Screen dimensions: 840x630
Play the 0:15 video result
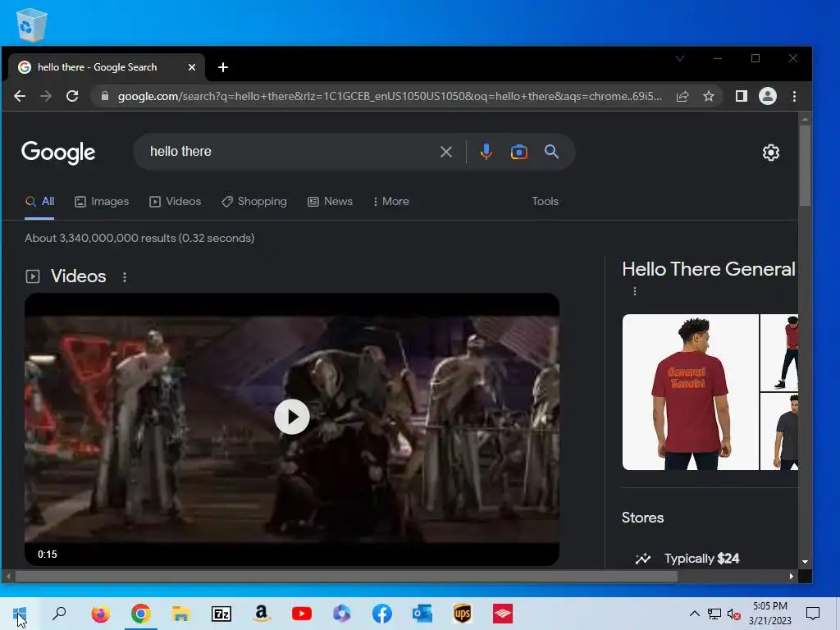(292, 417)
